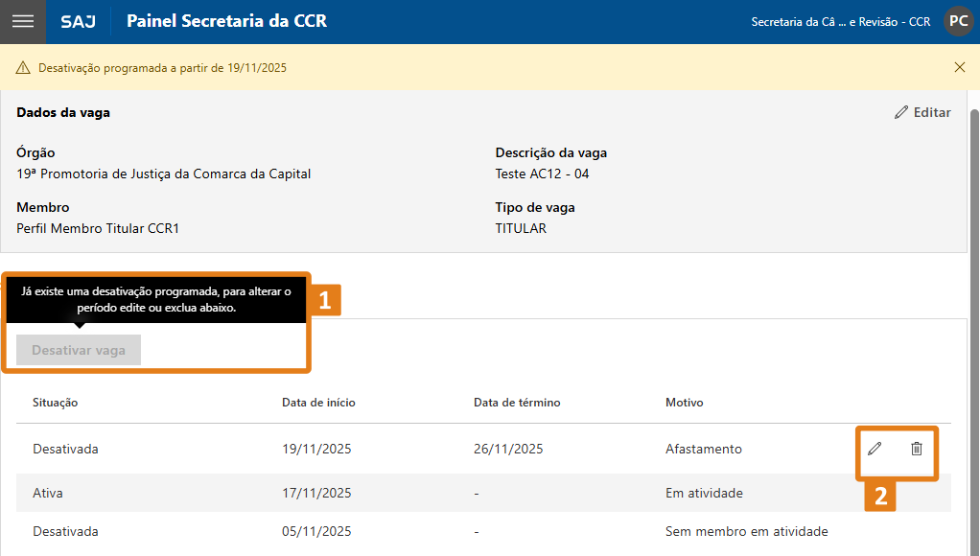The height and width of the screenshot is (556, 980).
Task: Edit the Afastamento deactivation with the pencil icon
Action: [x=875, y=448]
